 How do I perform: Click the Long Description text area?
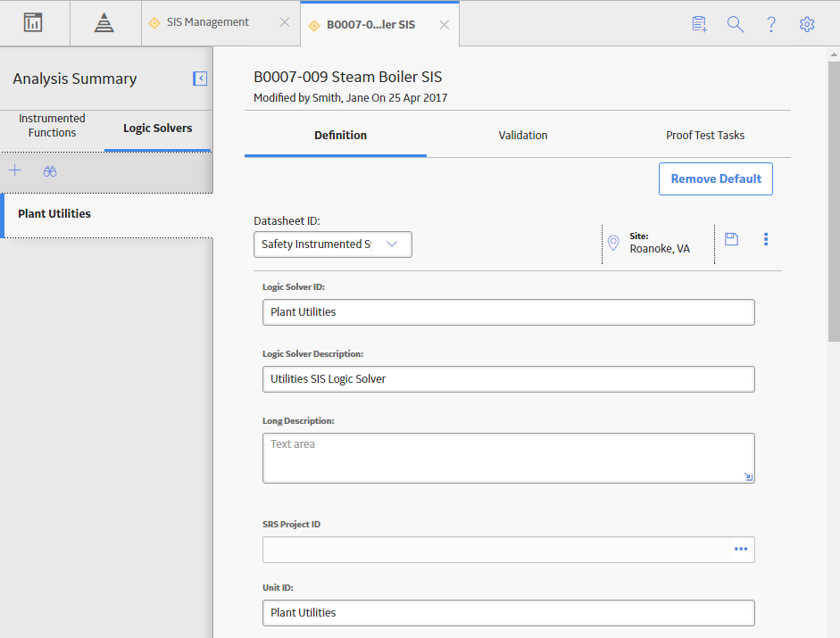click(x=509, y=458)
